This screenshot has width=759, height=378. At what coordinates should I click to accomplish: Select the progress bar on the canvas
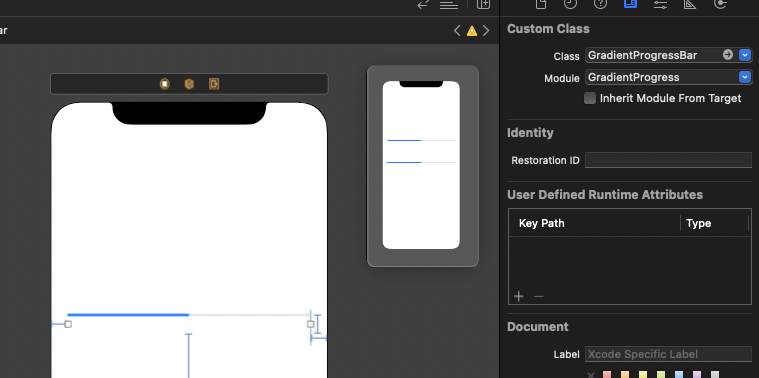coord(189,315)
